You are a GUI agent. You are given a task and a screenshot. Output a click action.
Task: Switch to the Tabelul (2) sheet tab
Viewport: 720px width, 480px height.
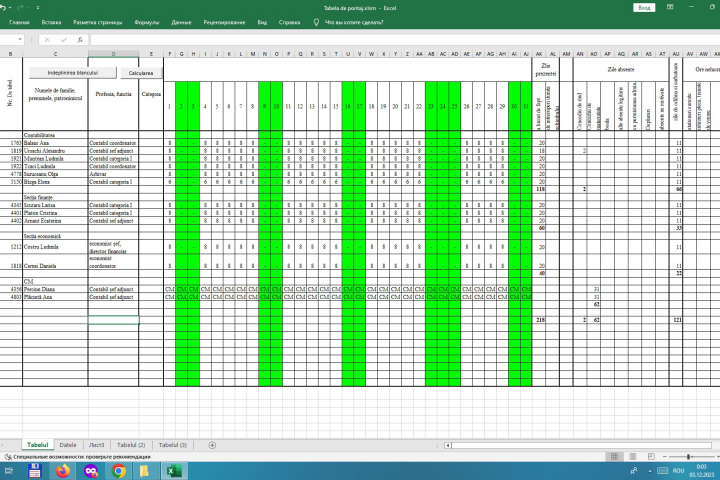131,445
